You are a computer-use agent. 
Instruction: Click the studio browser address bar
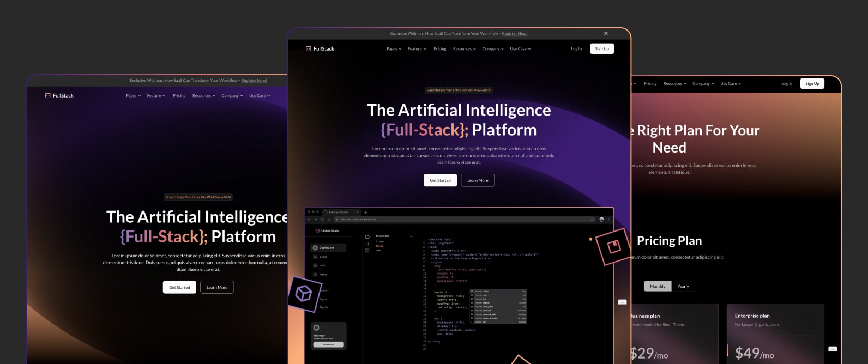[x=465, y=219]
